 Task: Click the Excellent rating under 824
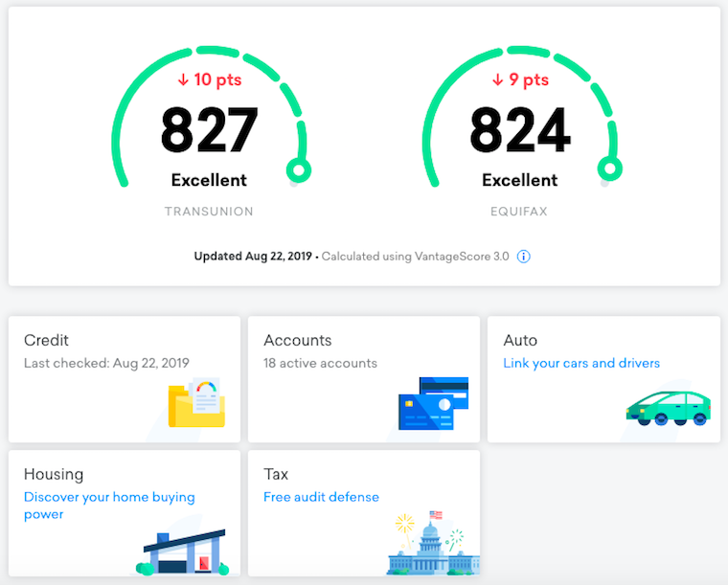click(519, 180)
